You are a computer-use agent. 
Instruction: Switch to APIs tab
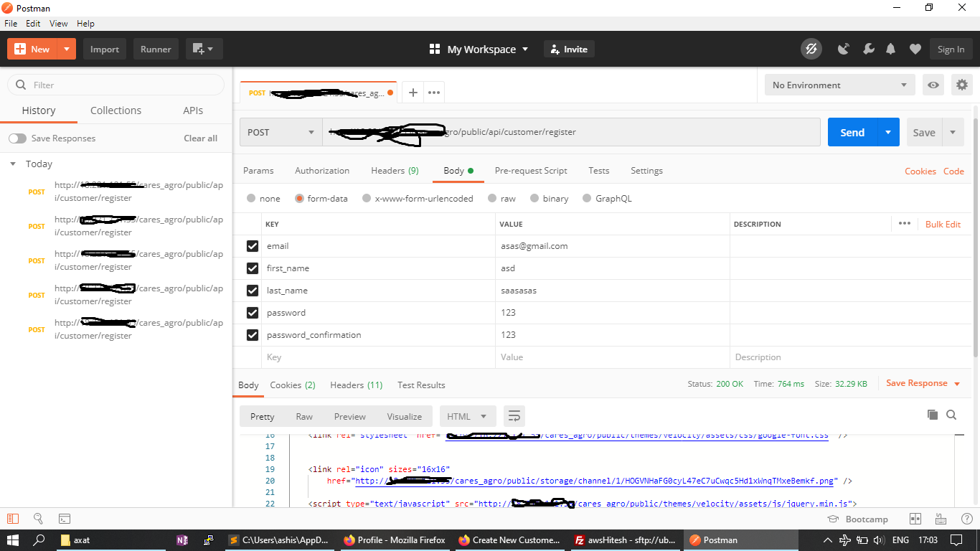pyautogui.click(x=193, y=110)
